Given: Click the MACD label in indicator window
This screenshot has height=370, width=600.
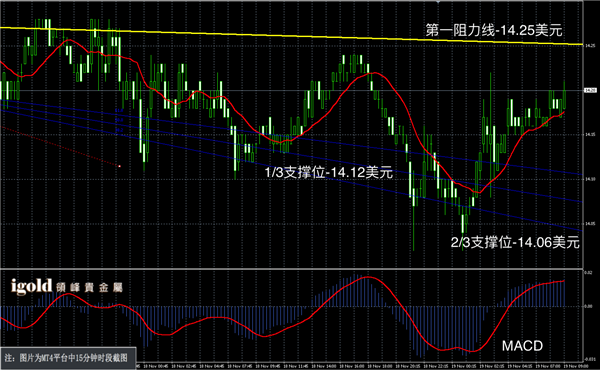Looking at the screenshot, I should (522, 346).
